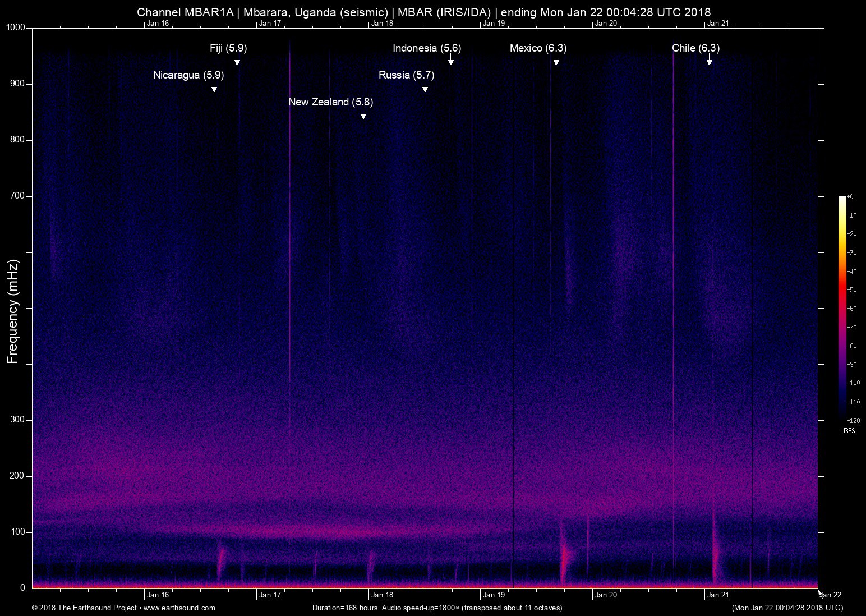Screen dimensions: 866x616
Task: Click the Jan 19 marker on bottom axis
Action: click(x=494, y=595)
